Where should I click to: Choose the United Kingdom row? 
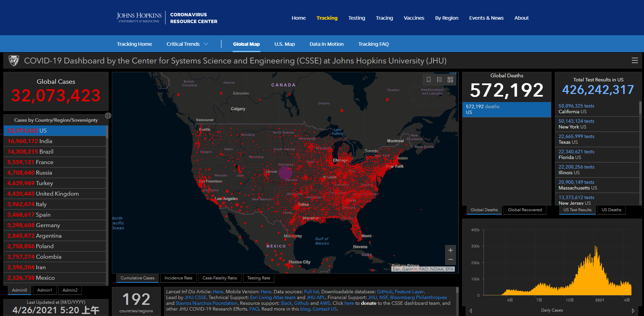tap(55, 194)
